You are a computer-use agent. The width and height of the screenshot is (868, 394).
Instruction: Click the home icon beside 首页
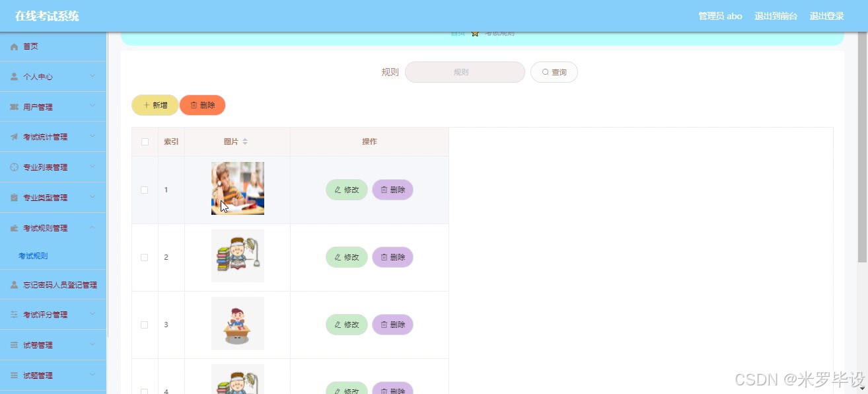15,47
